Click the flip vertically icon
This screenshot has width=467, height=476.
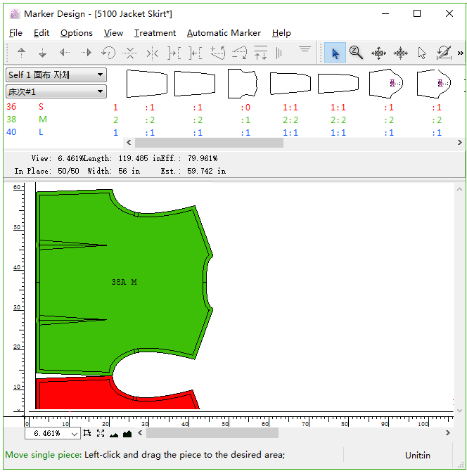pyautogui.click(x=130, y=53)
